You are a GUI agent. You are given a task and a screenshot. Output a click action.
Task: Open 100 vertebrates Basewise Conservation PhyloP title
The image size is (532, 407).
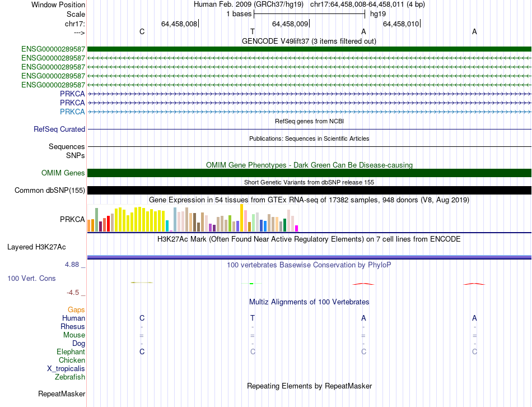[309, 265]
